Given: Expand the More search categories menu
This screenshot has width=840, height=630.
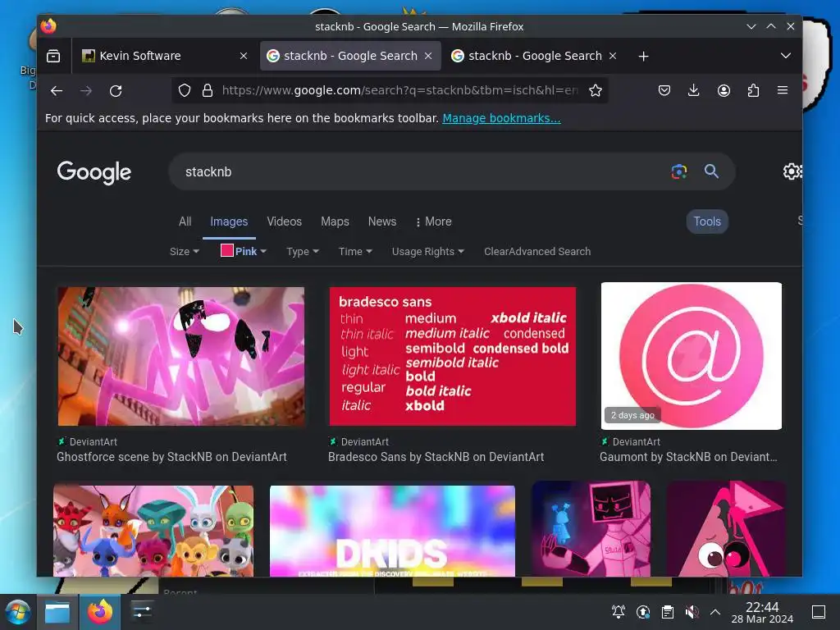Looking at the screenshot, I should click(x=433, y=221).
